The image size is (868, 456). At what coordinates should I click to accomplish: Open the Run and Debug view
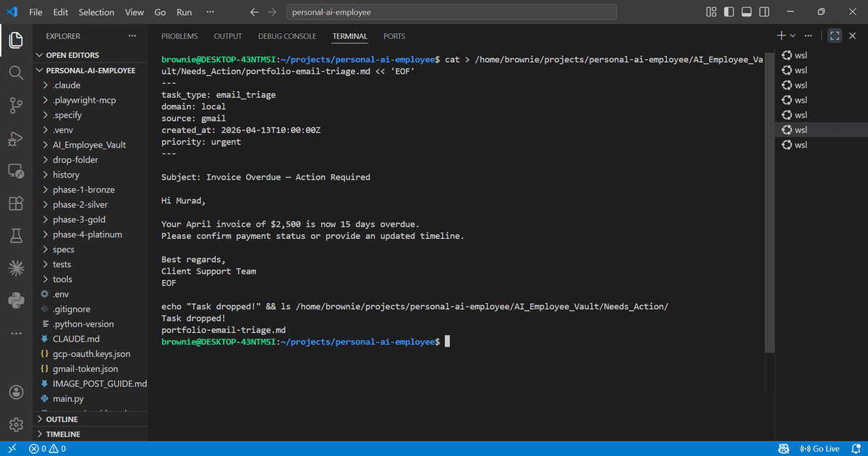point(16,138)
